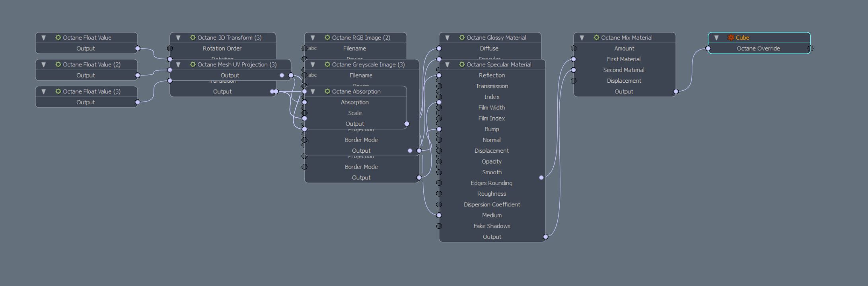Image resolution: width=868 pixels, height=286 pixels.
Task: Click the gear icon on Octane Float Value (3)
Action: coord(58,91)
